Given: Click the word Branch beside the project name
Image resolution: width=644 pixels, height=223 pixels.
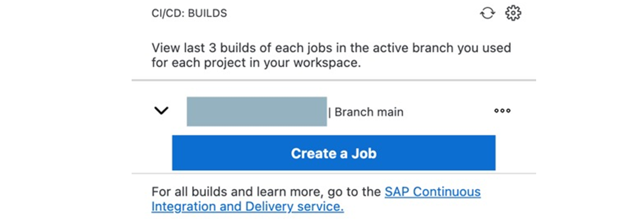Looking at the screenshot, I should 351,112.
